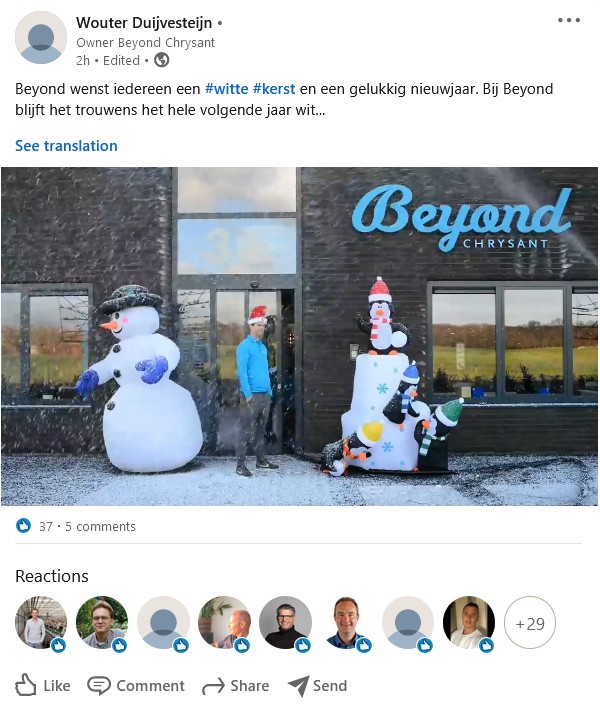Click the Like thumbs-up icon
The width and height of the screenshot is (600, 710).
point(25,685)
